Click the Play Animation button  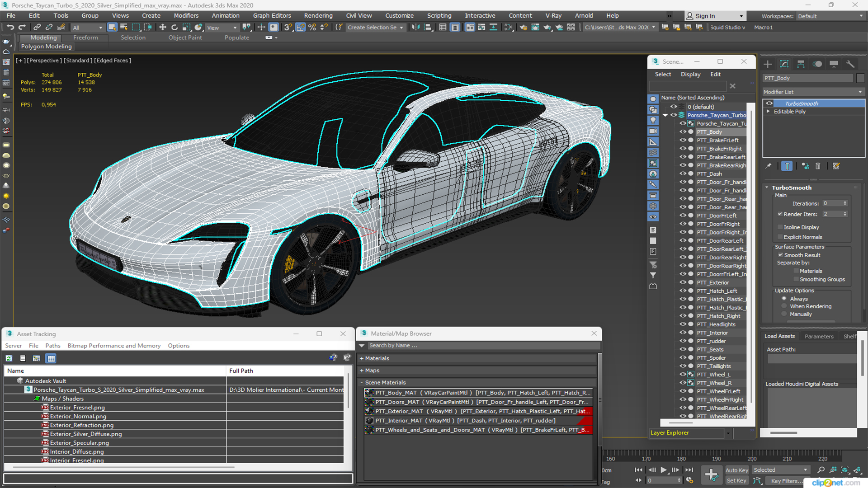(x=663, y=470)
